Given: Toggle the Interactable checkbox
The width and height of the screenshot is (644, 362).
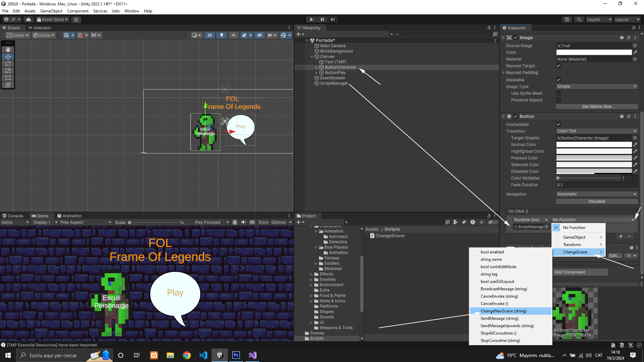Looking at the screenshot, I should (x=558, y=124).
